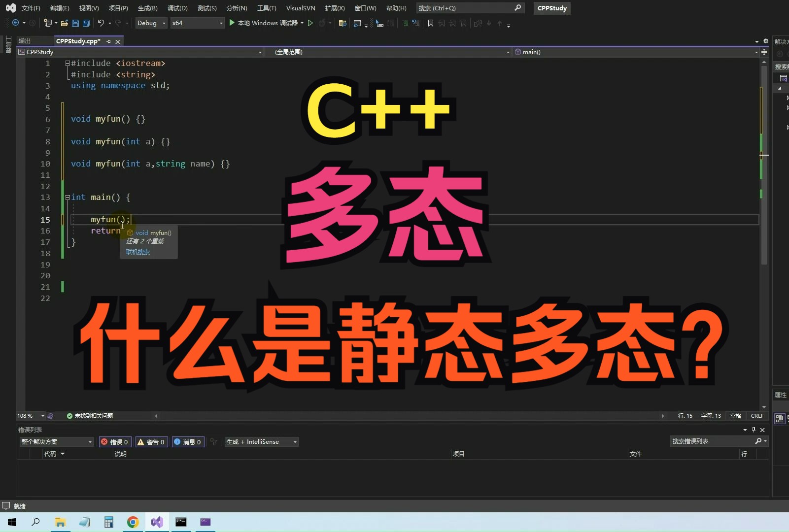
Task: Open the Properties panel on the right
Action: coord(781,395)
